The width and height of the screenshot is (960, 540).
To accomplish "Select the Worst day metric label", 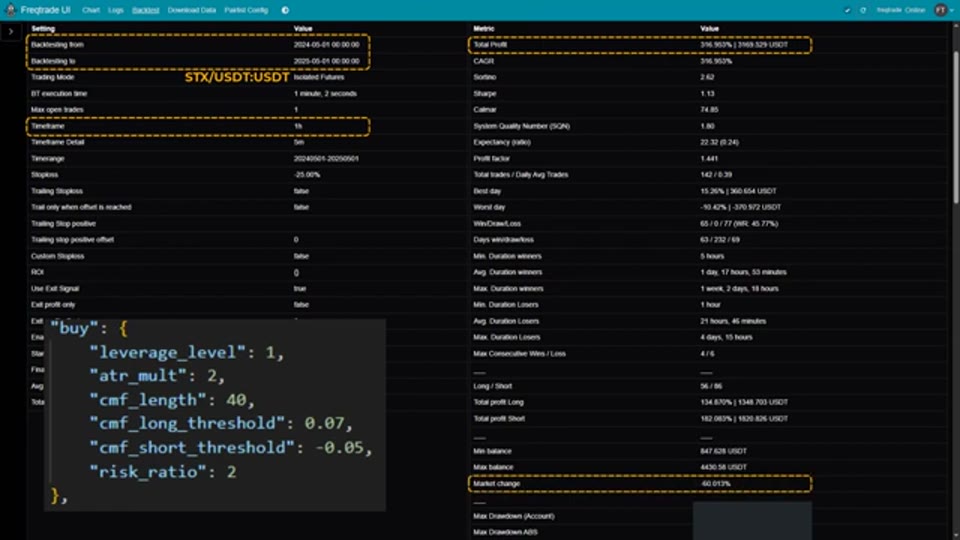I will coord(489,207).
